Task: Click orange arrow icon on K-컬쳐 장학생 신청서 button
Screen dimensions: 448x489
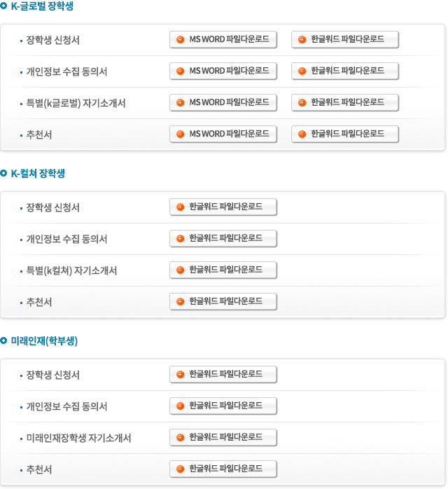Action: (x=181, y=207)
